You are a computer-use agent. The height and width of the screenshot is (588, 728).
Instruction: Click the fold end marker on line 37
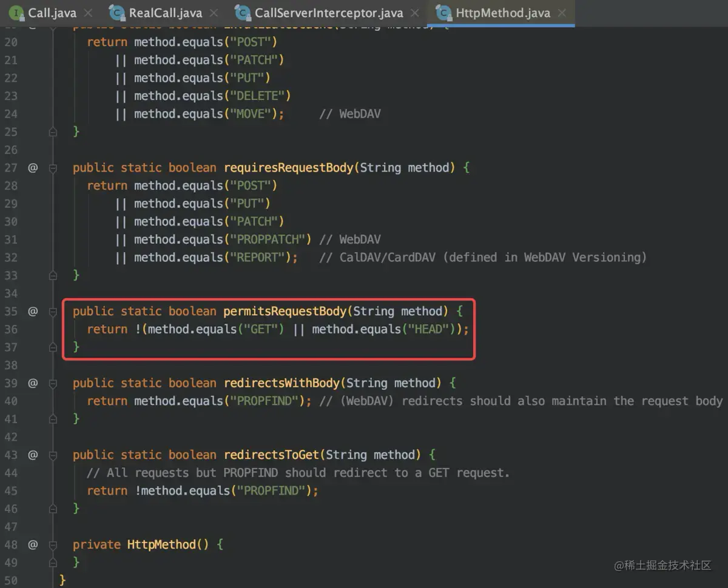click(53, 347)
